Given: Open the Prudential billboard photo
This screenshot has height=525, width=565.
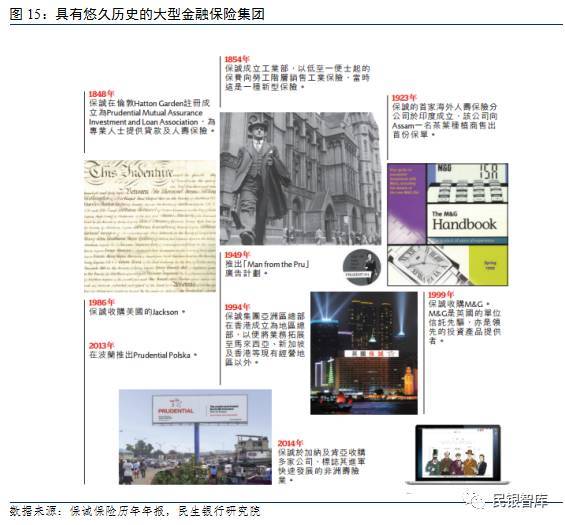Looking at the screenshot, I should click(x=195, y=437).
